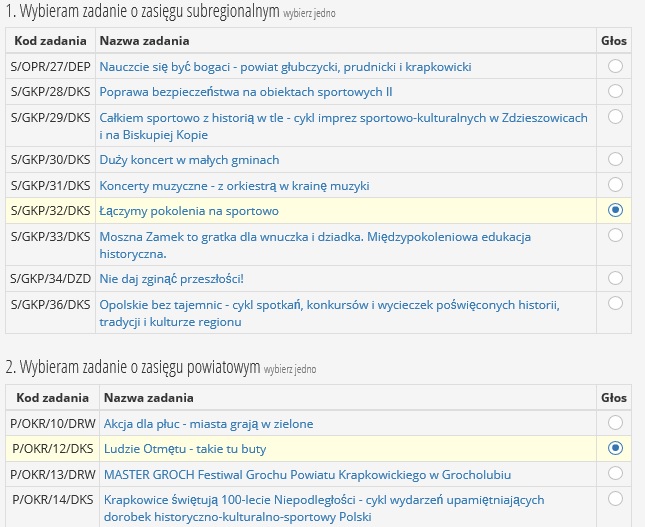Click radio for Ludzie Otmętu - takie tu buty

point(615,448)
